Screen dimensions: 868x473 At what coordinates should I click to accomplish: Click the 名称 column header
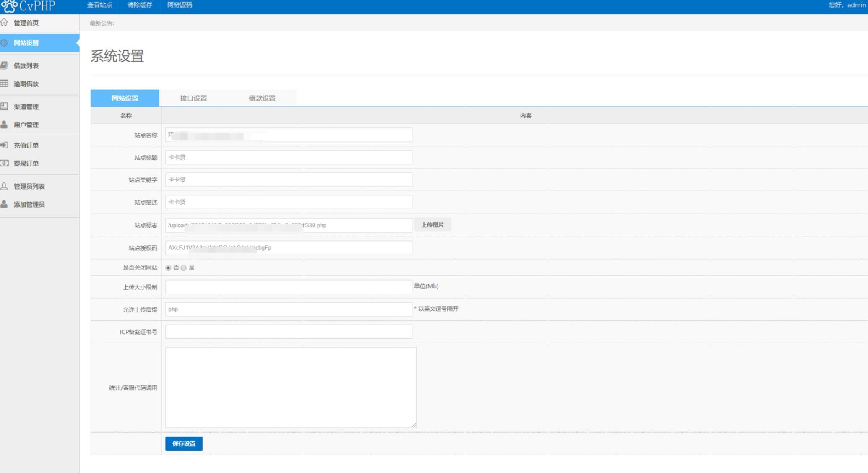126,115
